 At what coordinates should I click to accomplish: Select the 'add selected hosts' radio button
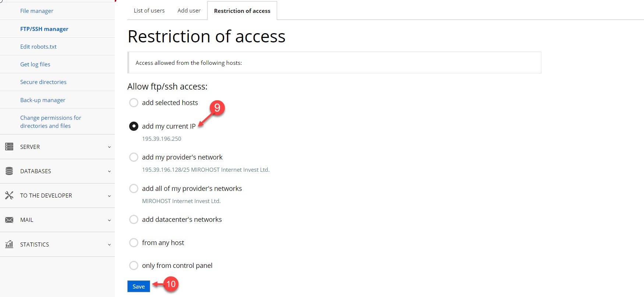tap(134, 102)
